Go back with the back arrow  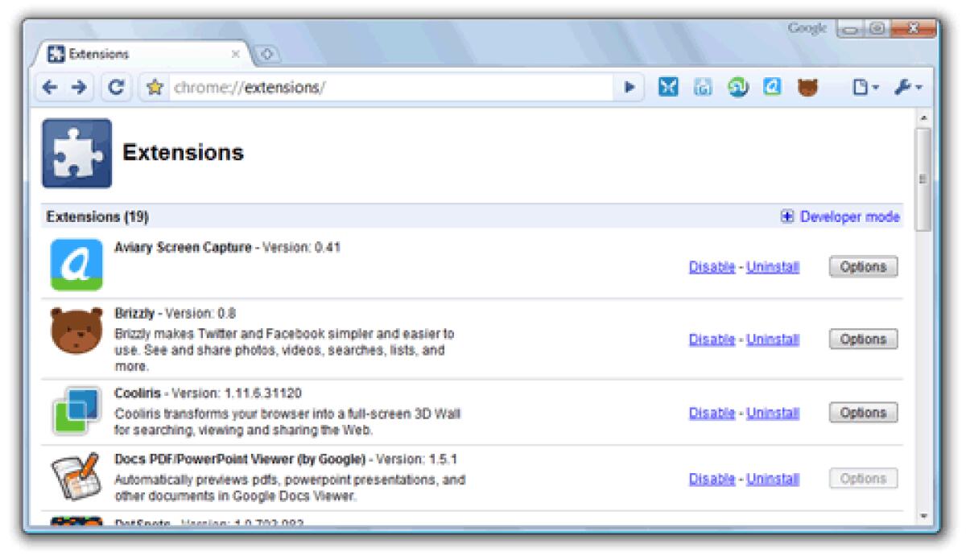[x=50, y=88]
